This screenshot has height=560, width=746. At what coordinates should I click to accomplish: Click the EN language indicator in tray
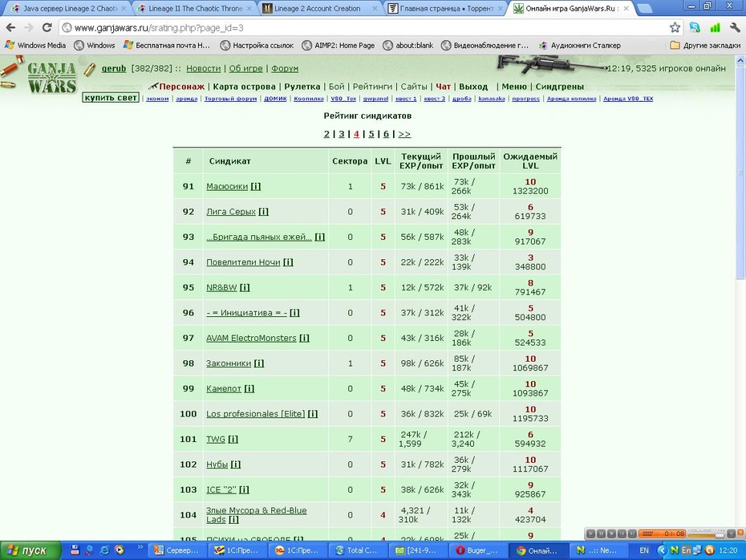[x=643, y=550]
